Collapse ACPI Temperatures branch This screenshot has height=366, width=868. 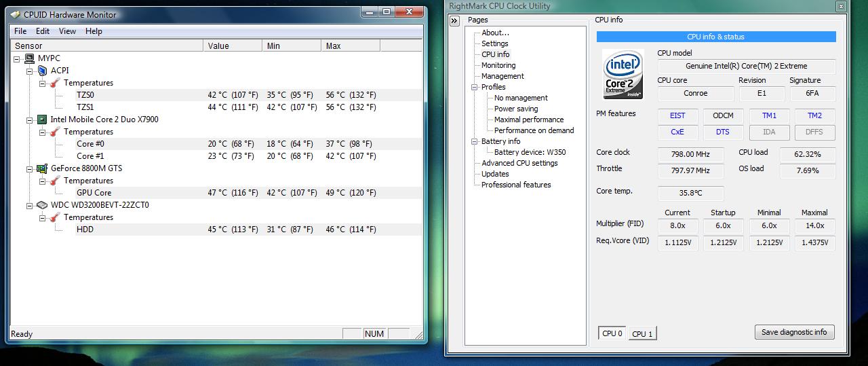[43, 84]
